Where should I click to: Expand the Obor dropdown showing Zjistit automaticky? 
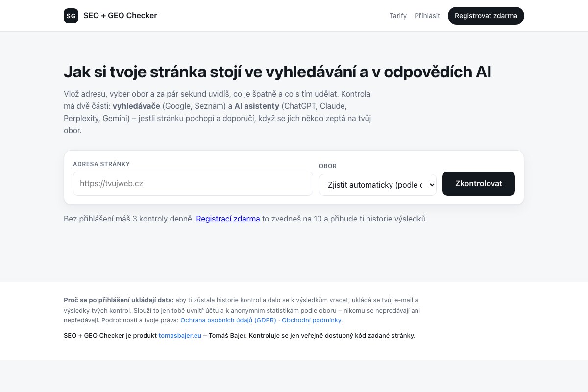[378, 185]
